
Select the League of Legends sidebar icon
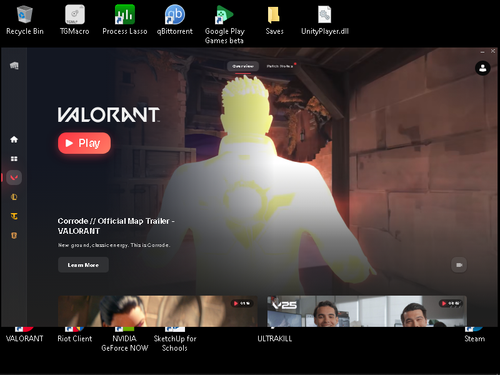tap(14, 197)
